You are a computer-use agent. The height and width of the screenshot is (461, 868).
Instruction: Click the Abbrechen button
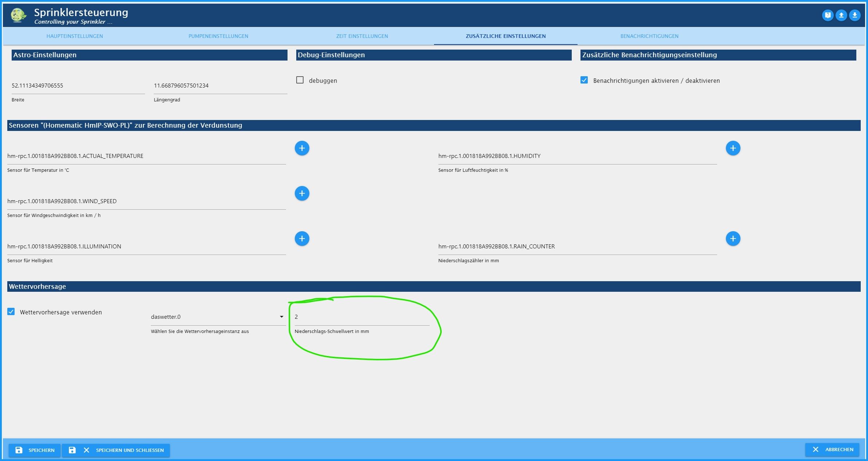(x=832, y=449)
